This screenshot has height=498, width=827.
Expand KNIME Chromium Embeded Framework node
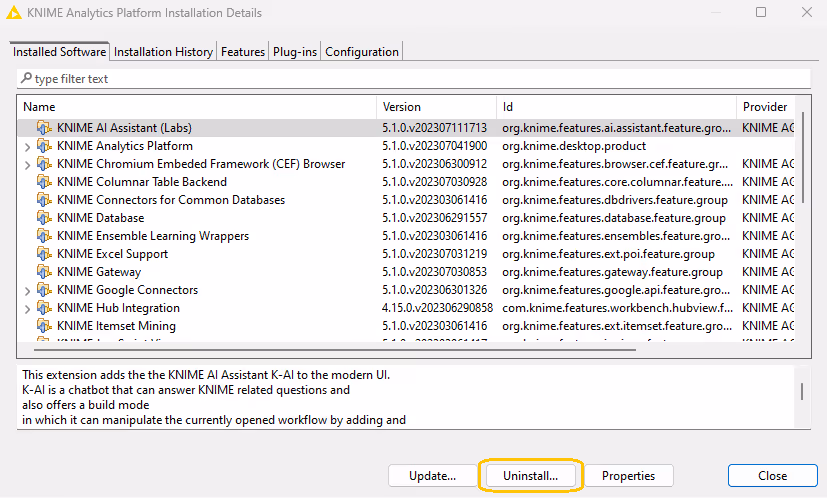coord(27,165)
